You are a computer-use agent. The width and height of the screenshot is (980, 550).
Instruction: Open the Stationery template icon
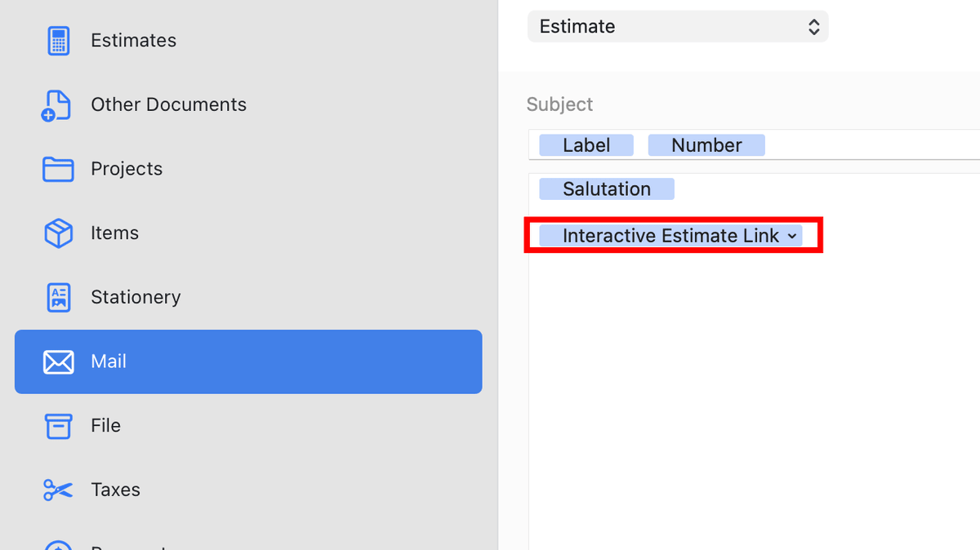tap(58, 297)
